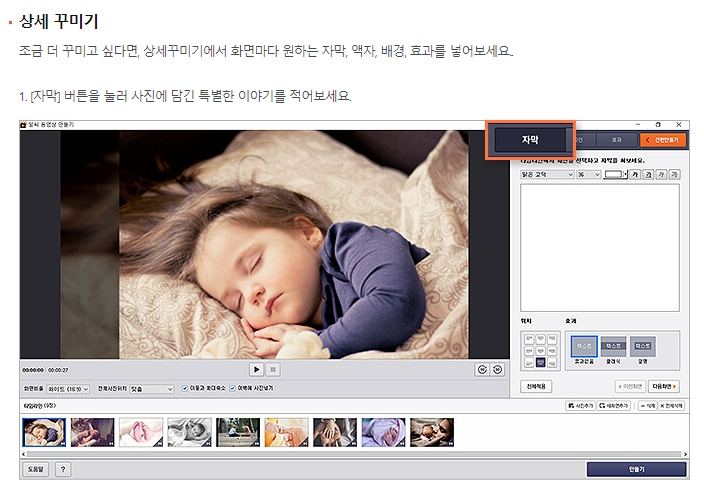Screen dimensions: 704x495
Task: Set subtitle position to middle-left
Action: click(x=529, y=351)
